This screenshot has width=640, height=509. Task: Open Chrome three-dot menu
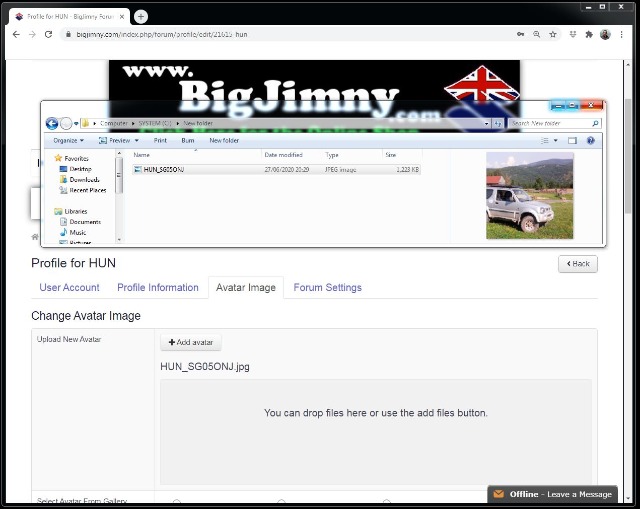tap(622, 34)
